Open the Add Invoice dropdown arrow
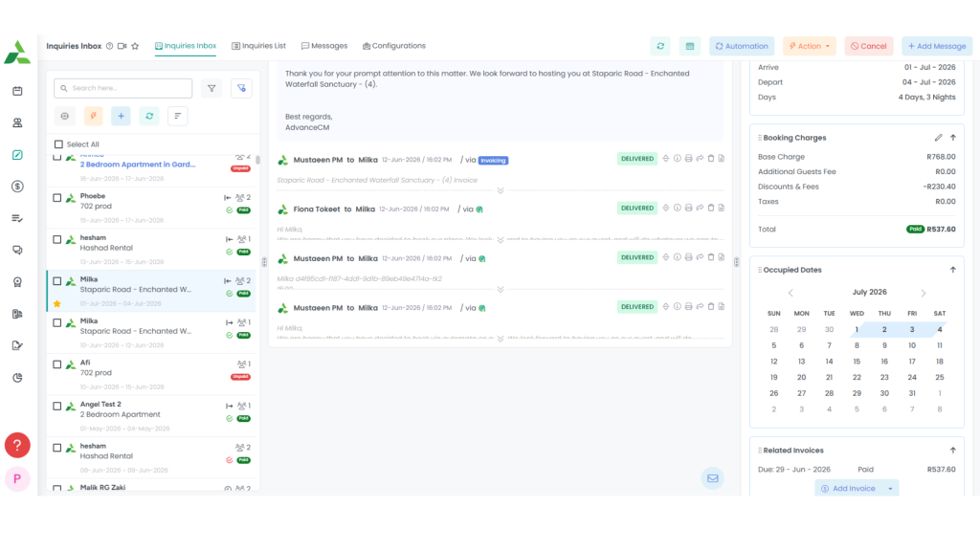 (890, 489)
